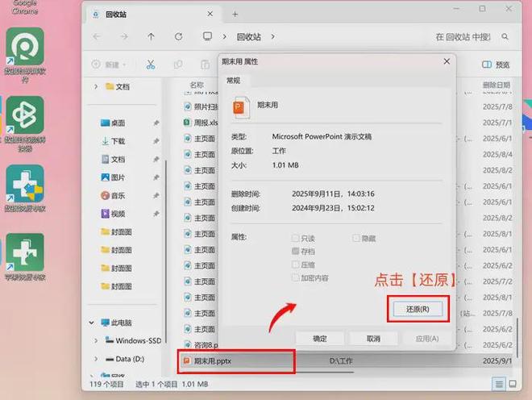
Task: Expand chevron after 回收站 in address bar
Action: pyautogui.click(x=272, y=36)
